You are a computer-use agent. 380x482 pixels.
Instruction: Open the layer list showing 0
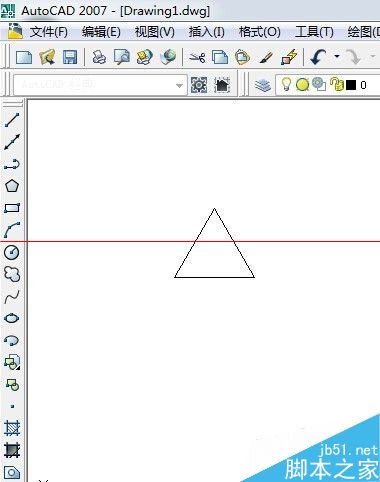click(x=328, y=85)
